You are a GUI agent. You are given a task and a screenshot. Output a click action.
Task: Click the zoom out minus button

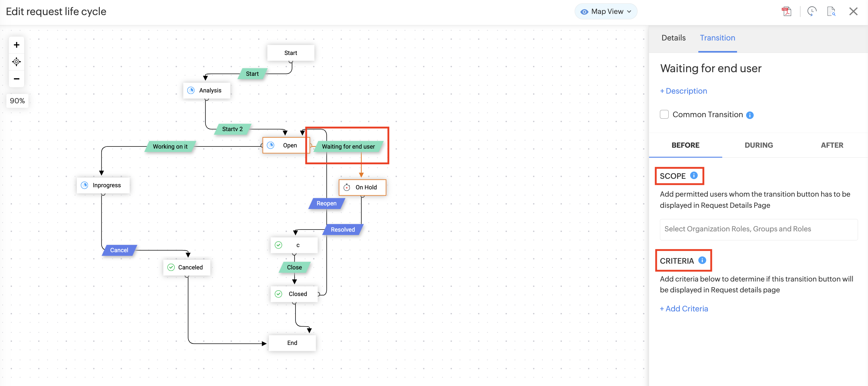(16, 79)
